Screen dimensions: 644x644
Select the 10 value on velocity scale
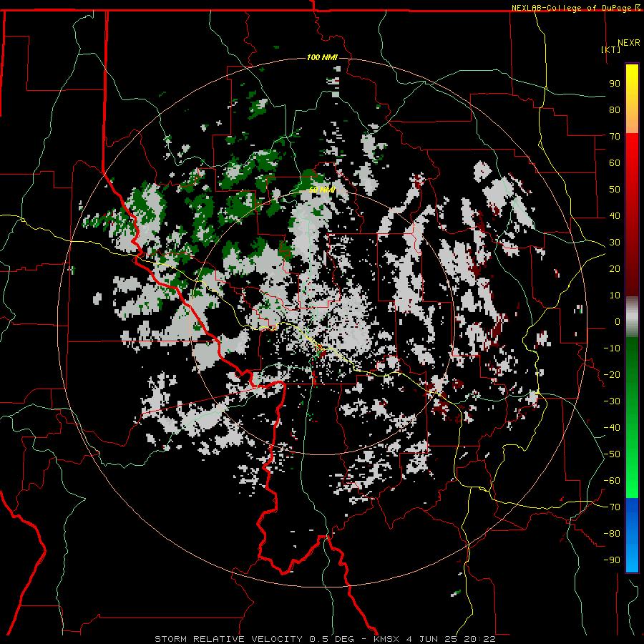(615, 296)
